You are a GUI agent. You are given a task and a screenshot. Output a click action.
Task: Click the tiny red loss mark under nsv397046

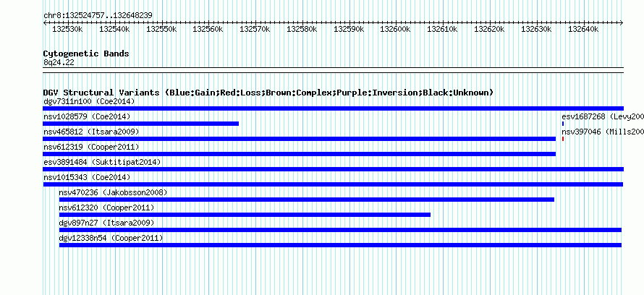click(563, 139)
